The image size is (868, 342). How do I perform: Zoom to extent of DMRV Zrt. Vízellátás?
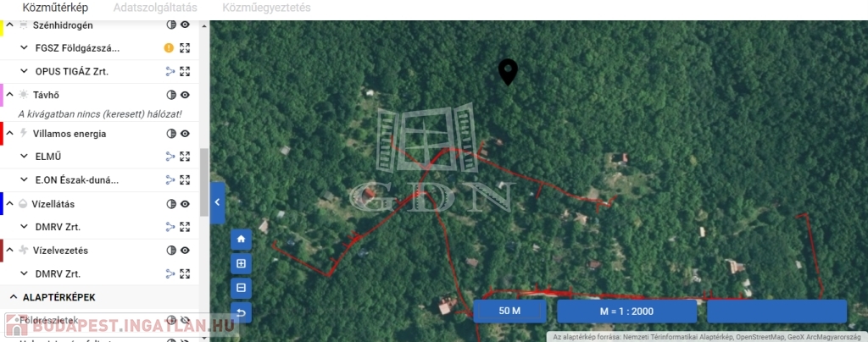point(185,227)
